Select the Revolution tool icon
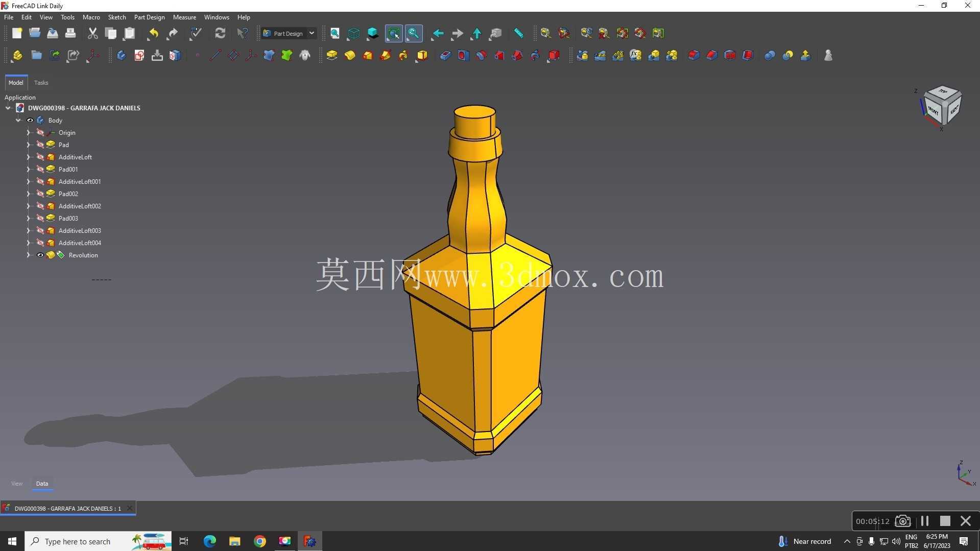 click(350, 56)
